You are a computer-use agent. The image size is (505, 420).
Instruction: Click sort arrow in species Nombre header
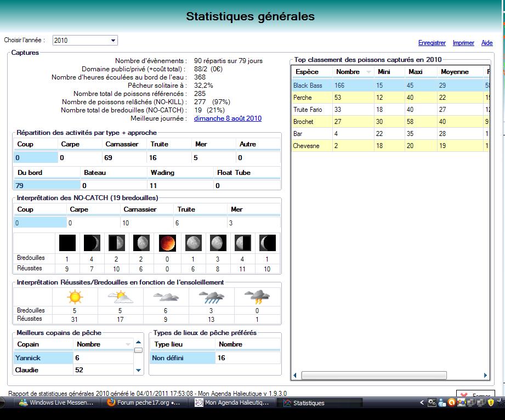tap(369, 72)
